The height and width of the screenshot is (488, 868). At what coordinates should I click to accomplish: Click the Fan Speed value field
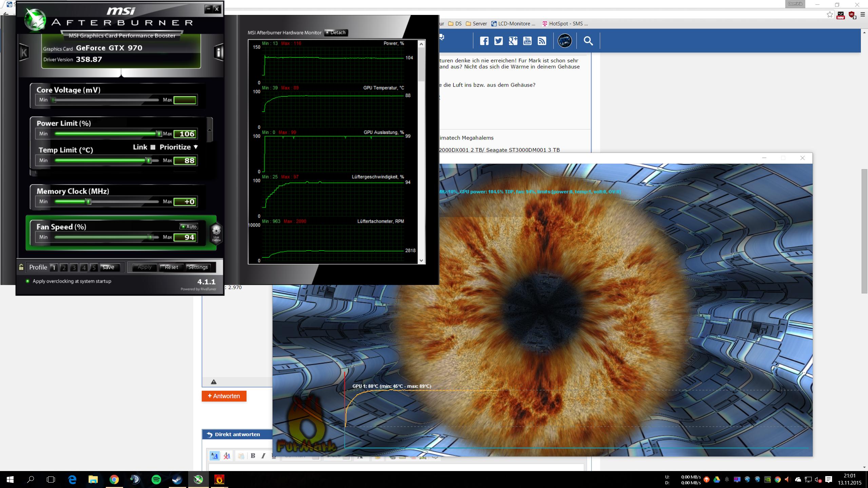185,237
